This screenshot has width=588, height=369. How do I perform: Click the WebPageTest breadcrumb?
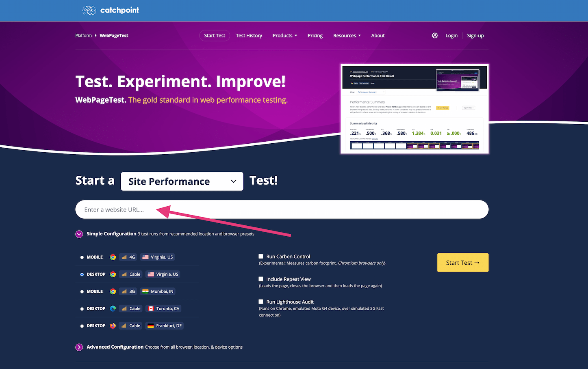pyautogui.click(x=114, y=36)
